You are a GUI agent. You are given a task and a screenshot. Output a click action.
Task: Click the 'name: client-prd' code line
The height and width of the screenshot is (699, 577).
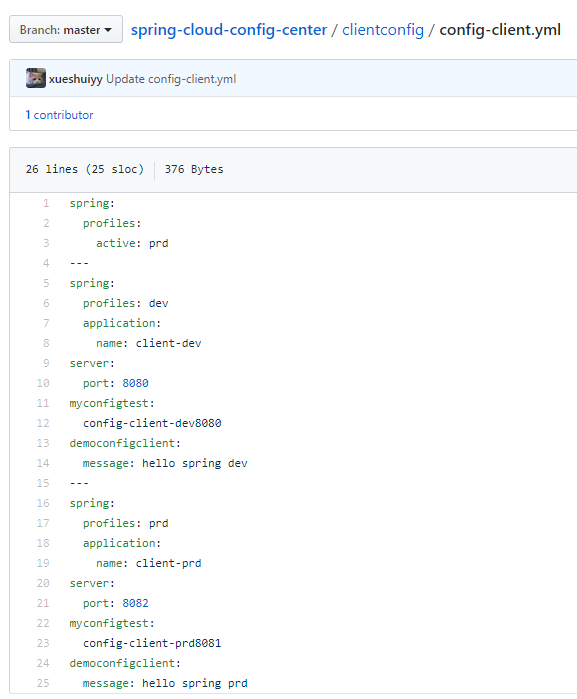click(149, 563)
